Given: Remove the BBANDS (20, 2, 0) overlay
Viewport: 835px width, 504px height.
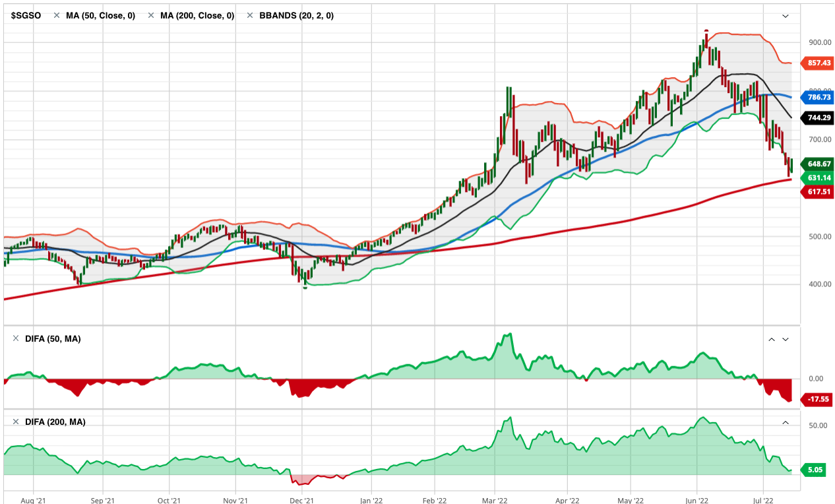Looking at the screenshot, I should [250, 15].
